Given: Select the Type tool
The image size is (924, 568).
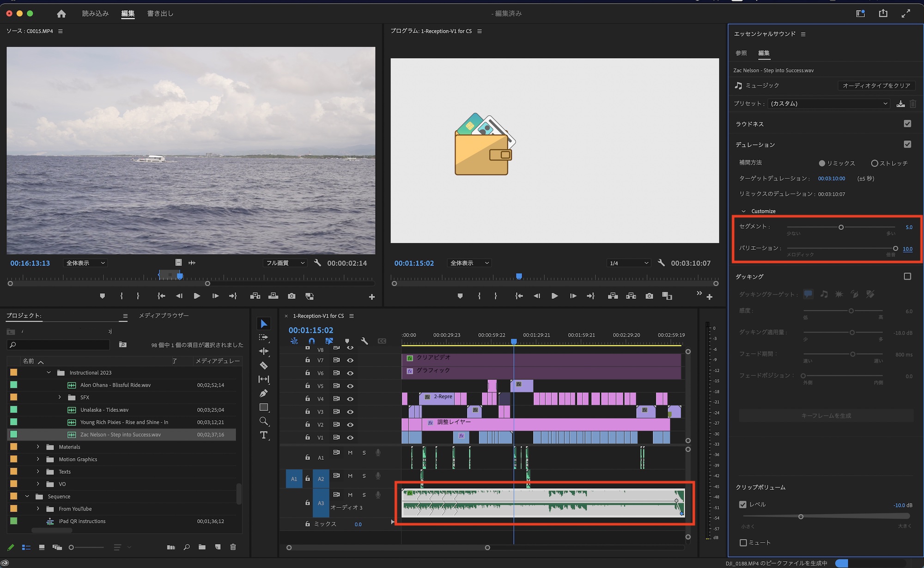Looking at the screenshot, I should (x=264, y=435).
